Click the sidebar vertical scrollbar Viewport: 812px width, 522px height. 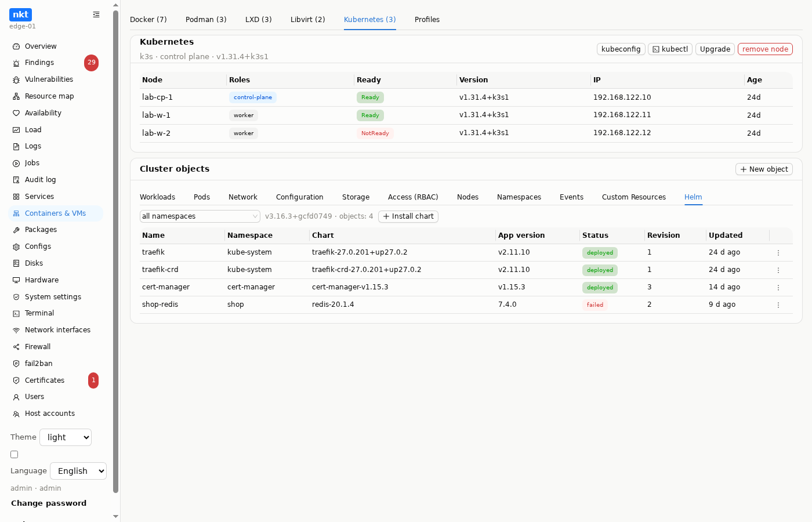tap(115, 252)
